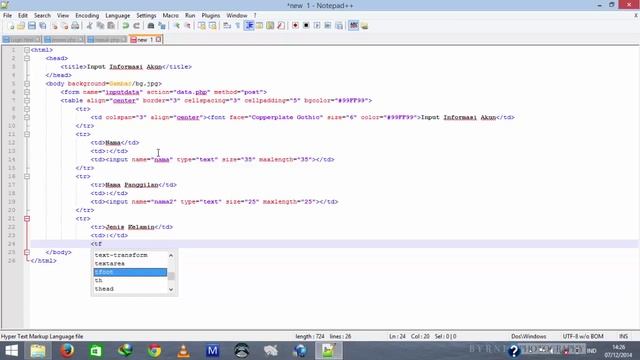The height and width of the screenshot is (360, 640).
Task: Open the Settings menu
Action: [146, 16]
